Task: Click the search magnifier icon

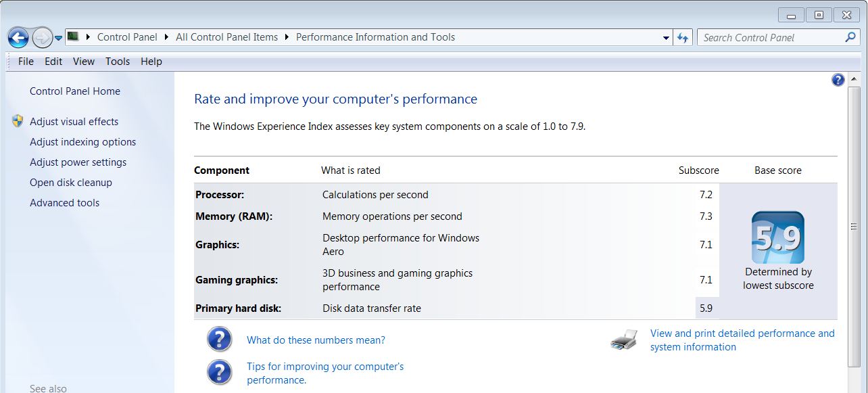Action: click(x=851, y=37)
